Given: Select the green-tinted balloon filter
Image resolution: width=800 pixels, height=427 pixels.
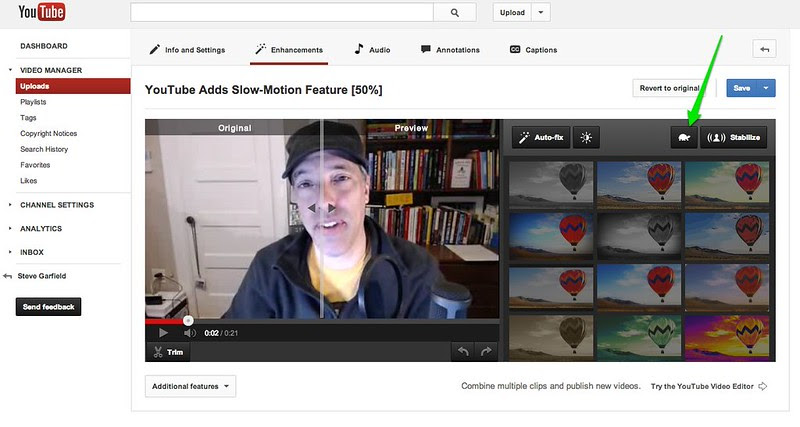Looking at the screenshot, I should pyautogui.click(x=639, y=337).
